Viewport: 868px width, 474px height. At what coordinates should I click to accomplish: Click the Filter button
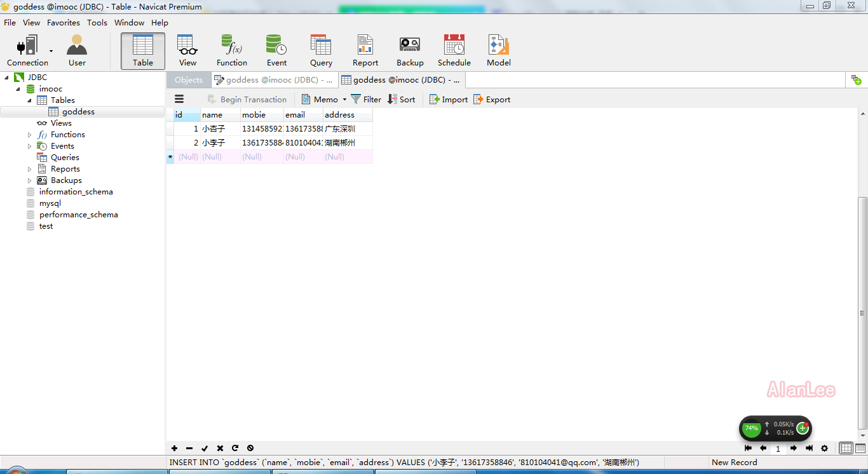(x=366, y=99)
